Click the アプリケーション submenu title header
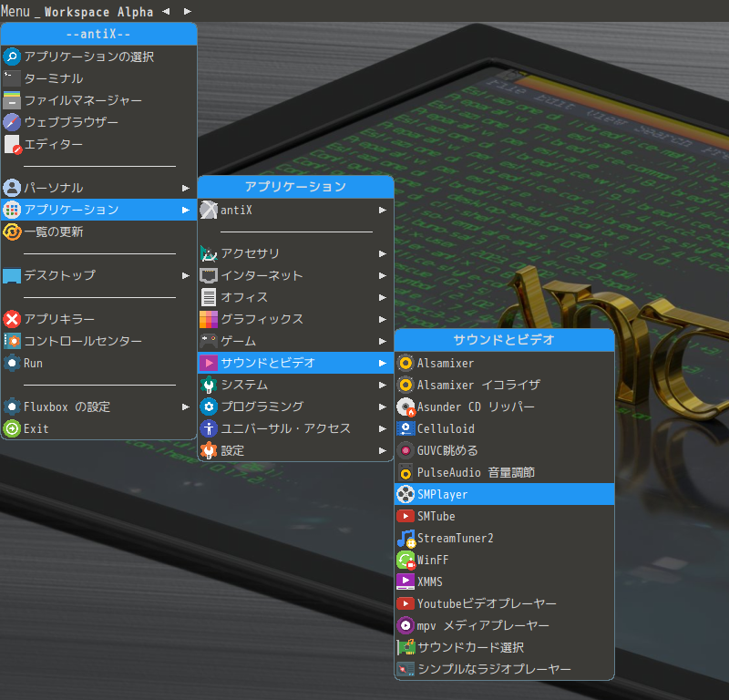The image size is (729, 700). click(x=295, y=187)
